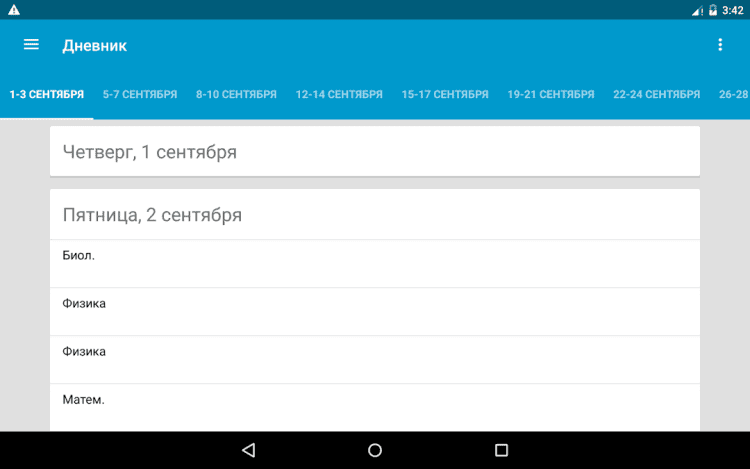Switch to the 5-7 СЕНТЯБРЯ tab
Screen dimensions: 750x469
coord(140,95)
